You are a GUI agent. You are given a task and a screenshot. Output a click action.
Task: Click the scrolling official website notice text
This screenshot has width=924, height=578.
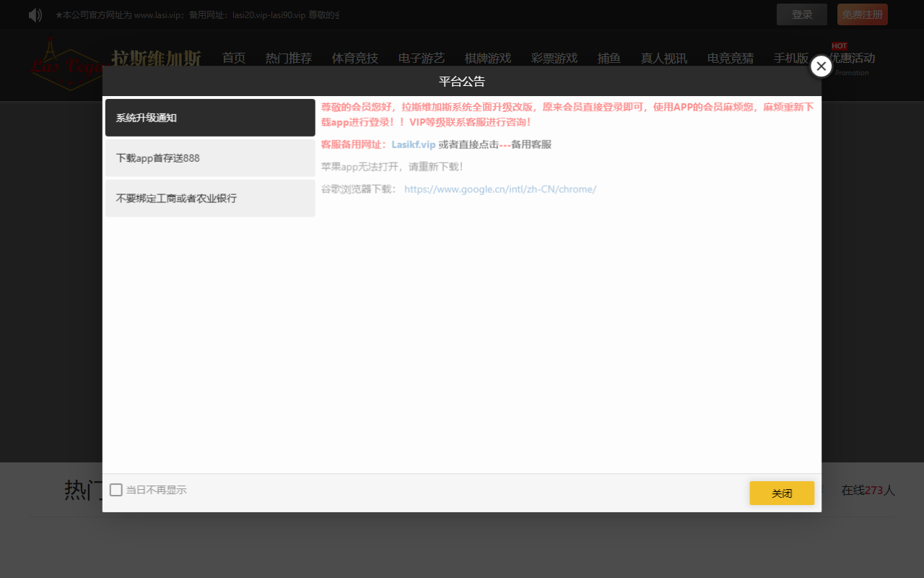(197, 14)
